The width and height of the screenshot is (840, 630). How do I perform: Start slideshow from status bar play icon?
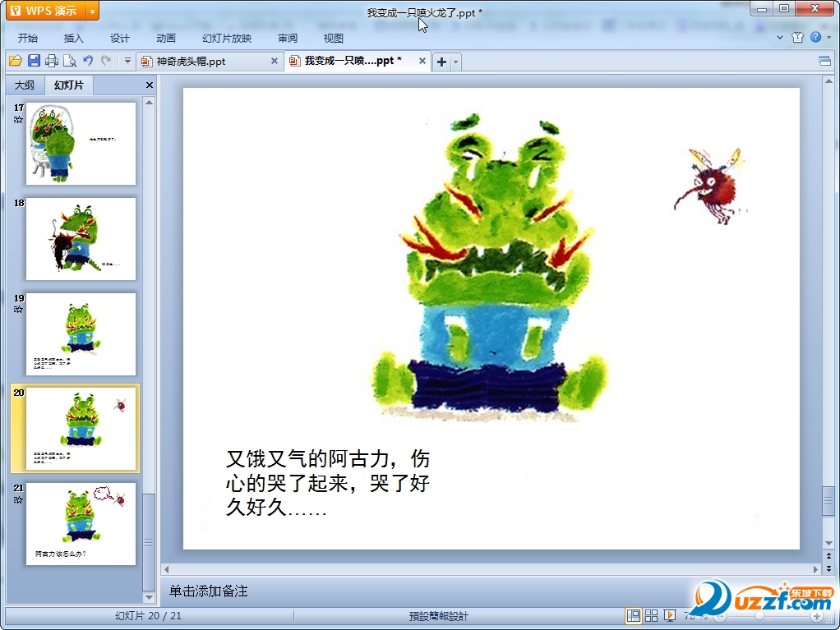(x=669, y=615)
